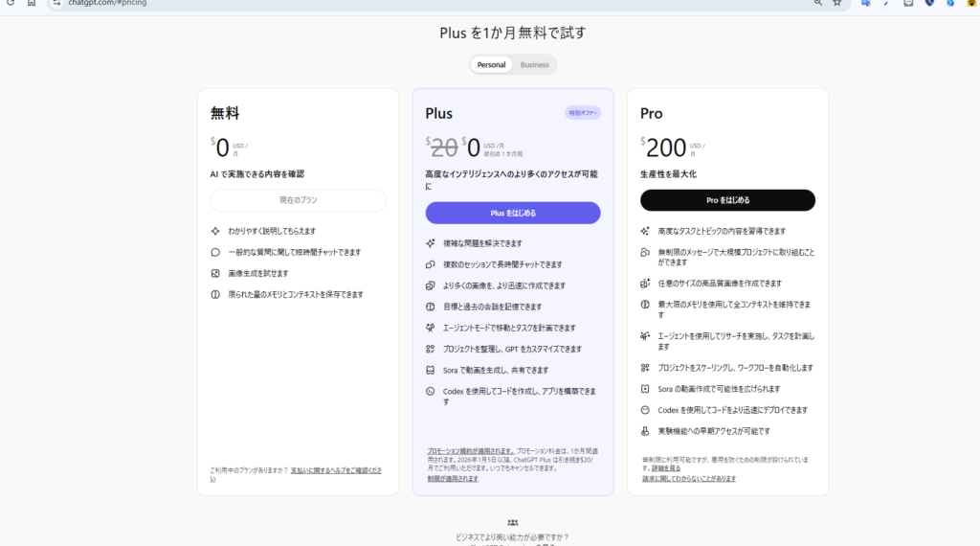Viewport: 980px width, 546px height.
Task: Bookmark this page with the star icon
Action: coord(836,3)
